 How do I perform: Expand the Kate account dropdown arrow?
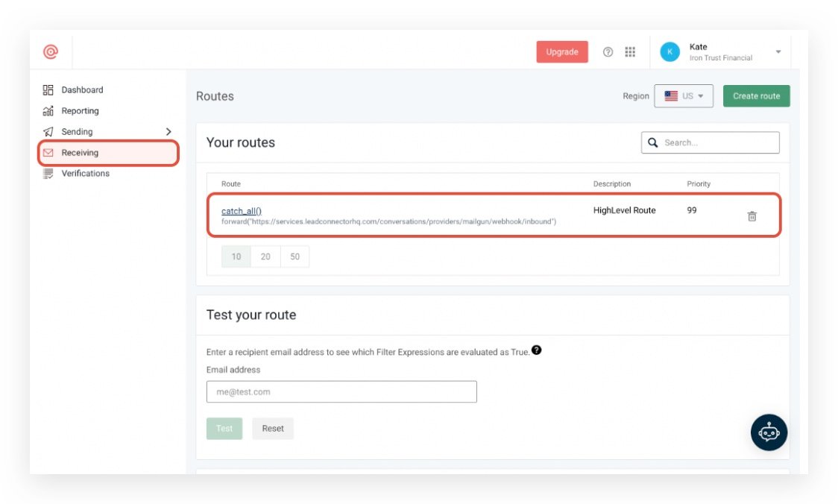[x=778, y=52]
